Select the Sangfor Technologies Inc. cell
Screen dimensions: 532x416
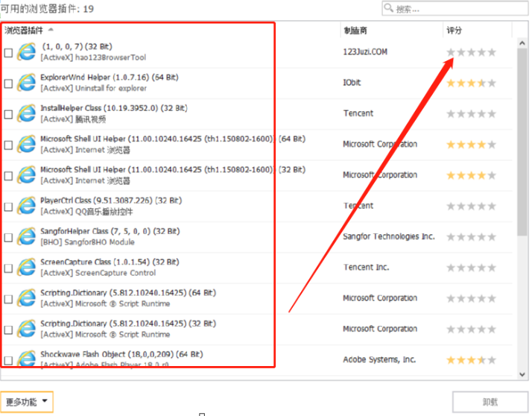coord(389,236)
